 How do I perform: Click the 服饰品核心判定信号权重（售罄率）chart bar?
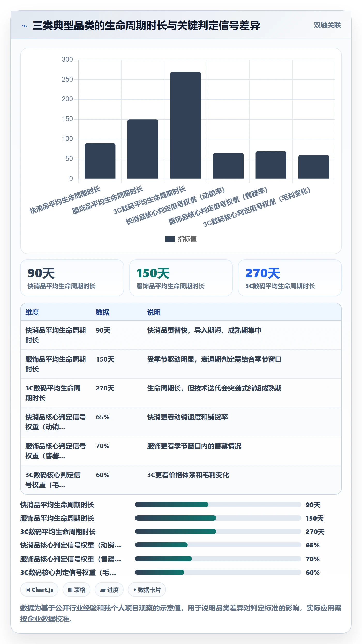pos(271,165)
